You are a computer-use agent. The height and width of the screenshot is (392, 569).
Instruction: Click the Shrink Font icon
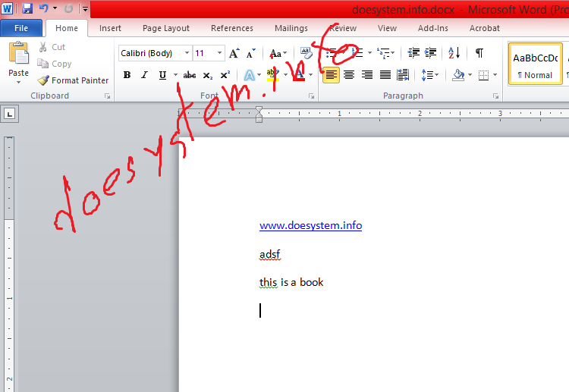[x=250, y=53]
